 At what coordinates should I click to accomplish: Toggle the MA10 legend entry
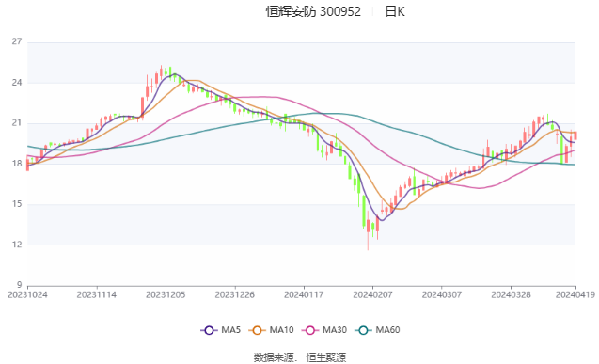tap(271, 330)
